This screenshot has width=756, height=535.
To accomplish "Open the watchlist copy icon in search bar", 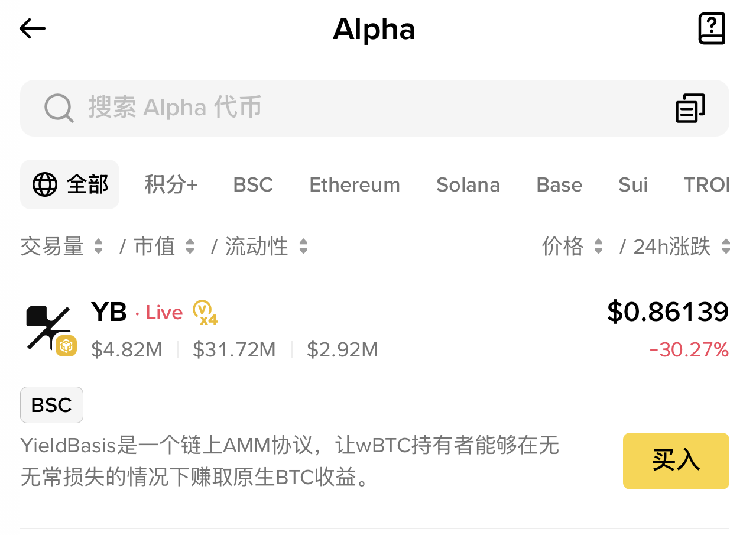I will (690, 108).
